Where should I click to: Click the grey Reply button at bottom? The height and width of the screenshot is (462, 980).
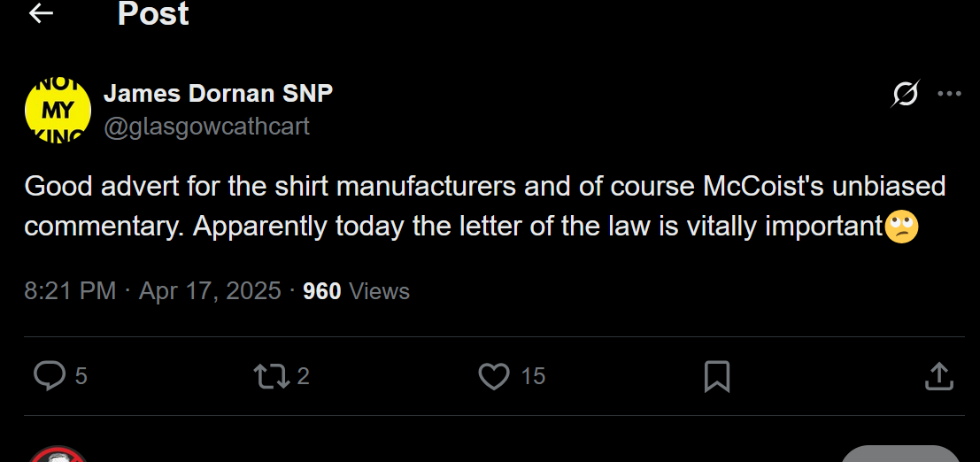tap(900, 455)
